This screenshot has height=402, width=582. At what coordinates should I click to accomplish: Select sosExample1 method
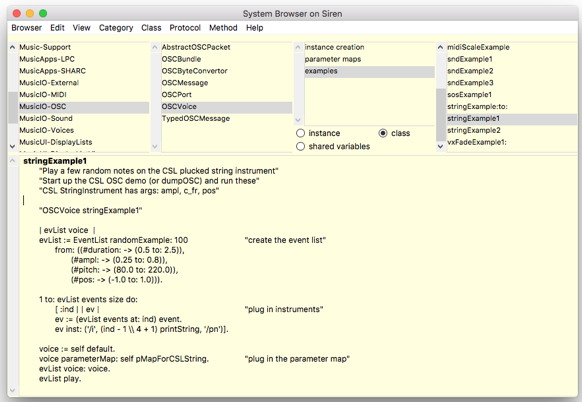[x=512, y=95]
